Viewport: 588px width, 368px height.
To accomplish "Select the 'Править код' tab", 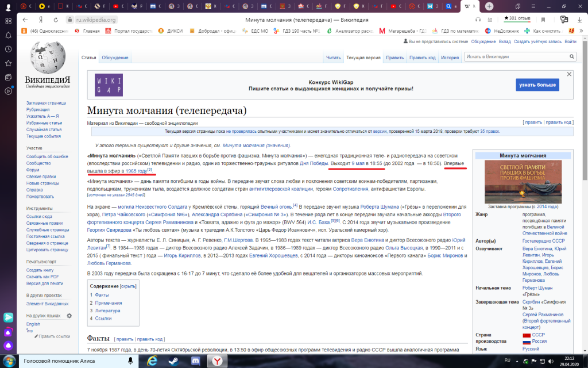I will coord(423,57).
